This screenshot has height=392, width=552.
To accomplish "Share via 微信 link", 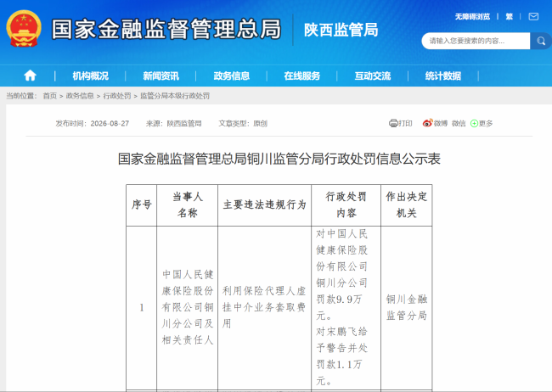I will 459,124.
